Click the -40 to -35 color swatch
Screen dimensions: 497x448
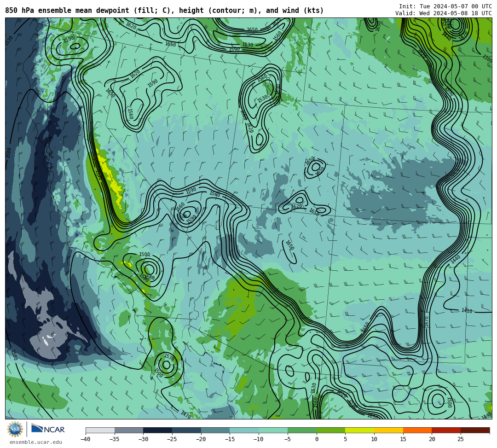100,430
